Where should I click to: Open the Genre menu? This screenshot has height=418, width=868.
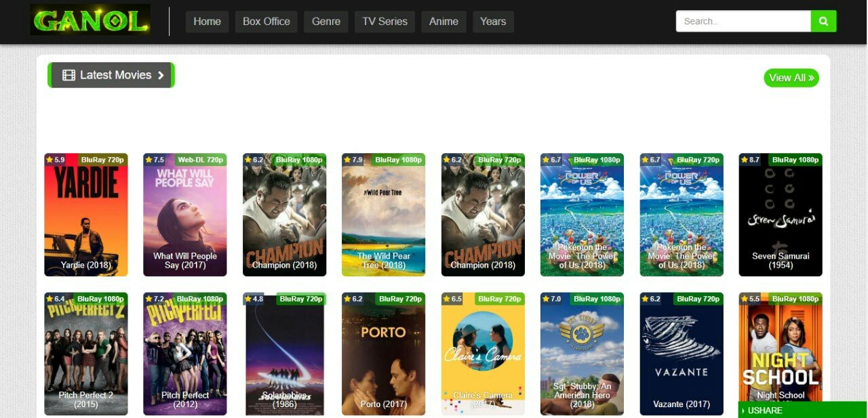coord(326,22)
